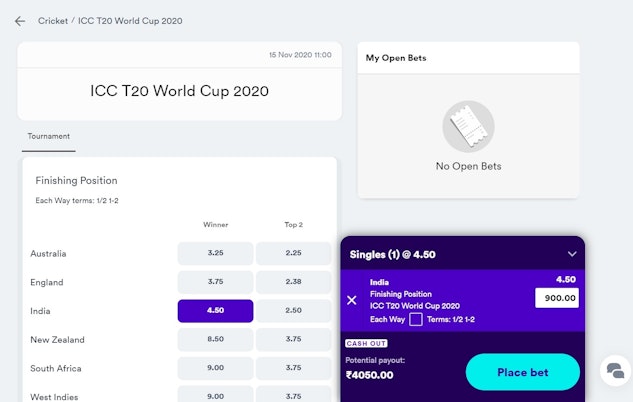
Task: Click the empty bet slip ticket icon
Action: click(468, 127)
